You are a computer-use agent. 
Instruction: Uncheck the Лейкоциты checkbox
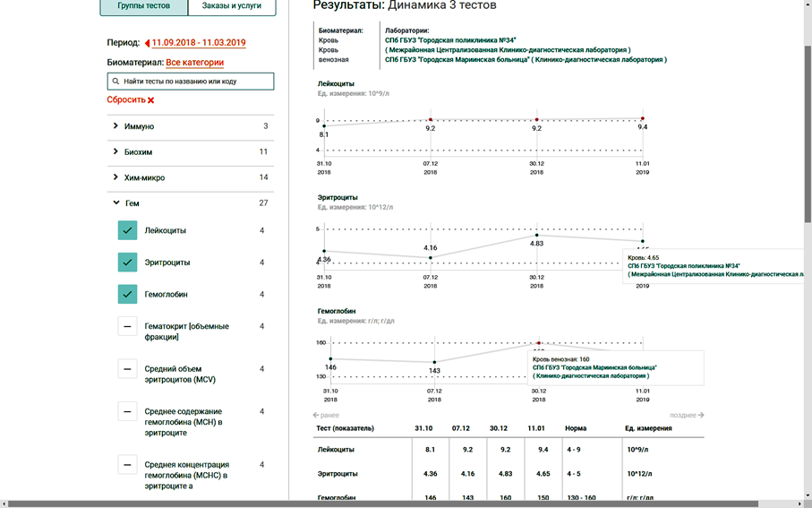point(127,230)
